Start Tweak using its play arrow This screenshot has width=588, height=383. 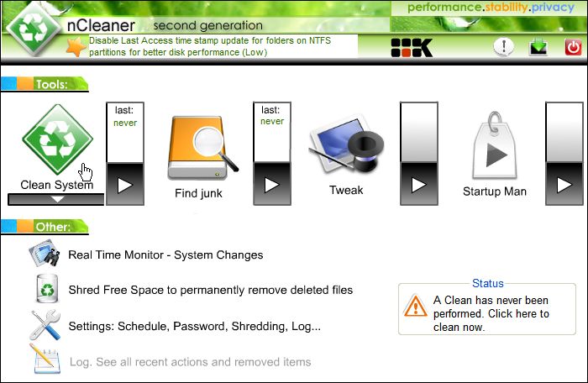(x=419, y=185)
